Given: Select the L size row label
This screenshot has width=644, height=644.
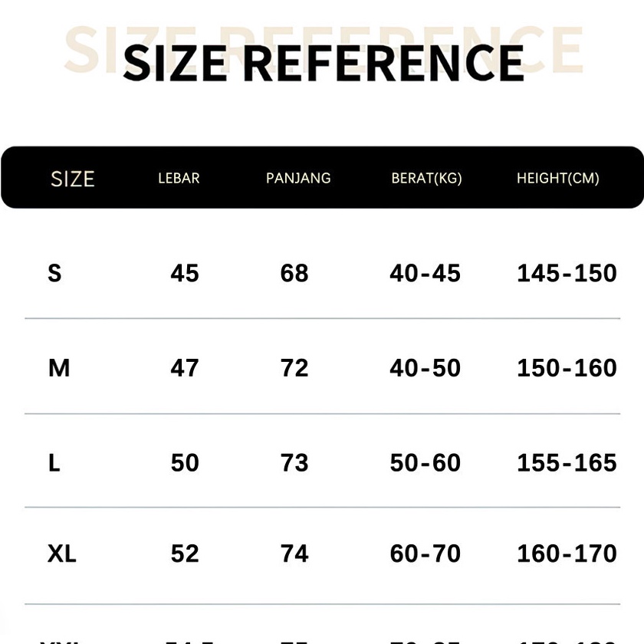Looking at the screenshot, I should click(x=54, y=463).
